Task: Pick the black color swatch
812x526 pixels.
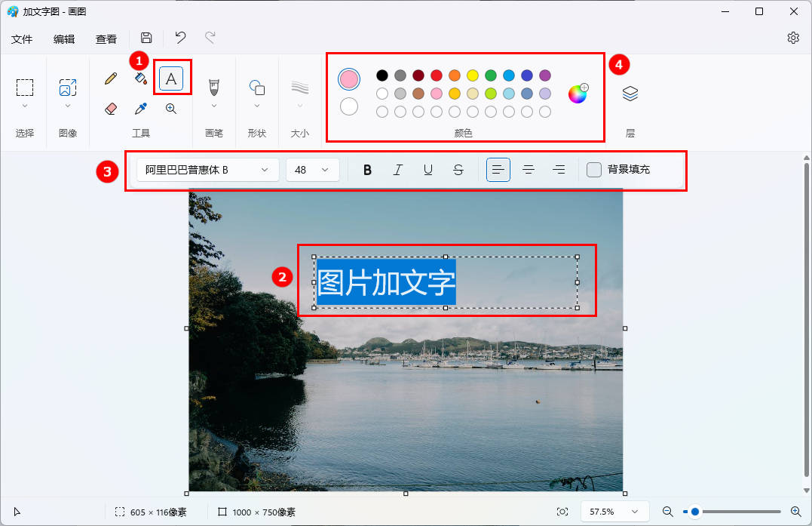Action: [x=382, y=75]
